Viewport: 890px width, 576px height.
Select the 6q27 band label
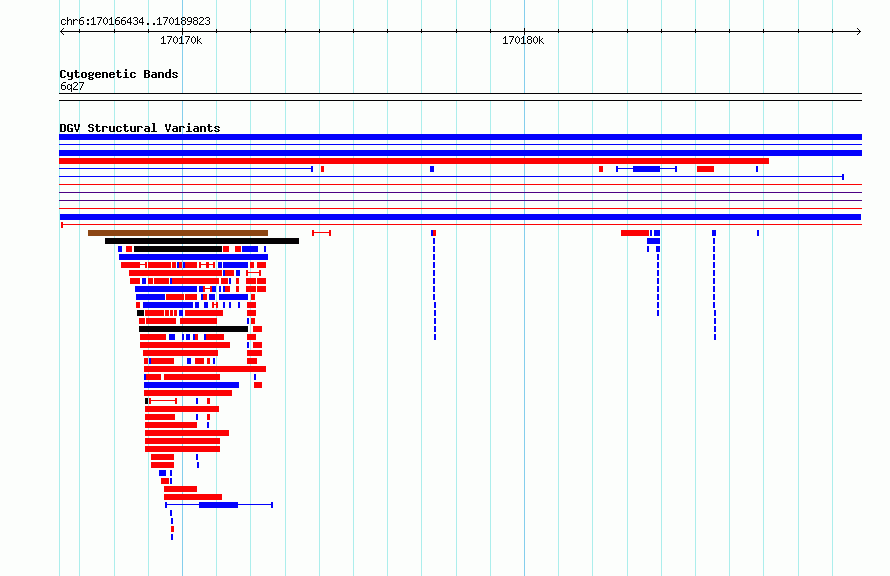click(x=72, y=86)
